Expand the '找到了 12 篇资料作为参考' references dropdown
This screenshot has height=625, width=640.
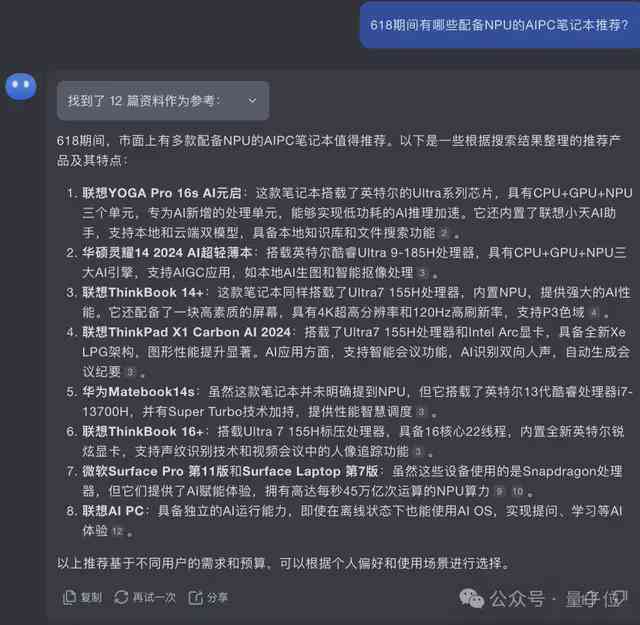coord(163,100)
